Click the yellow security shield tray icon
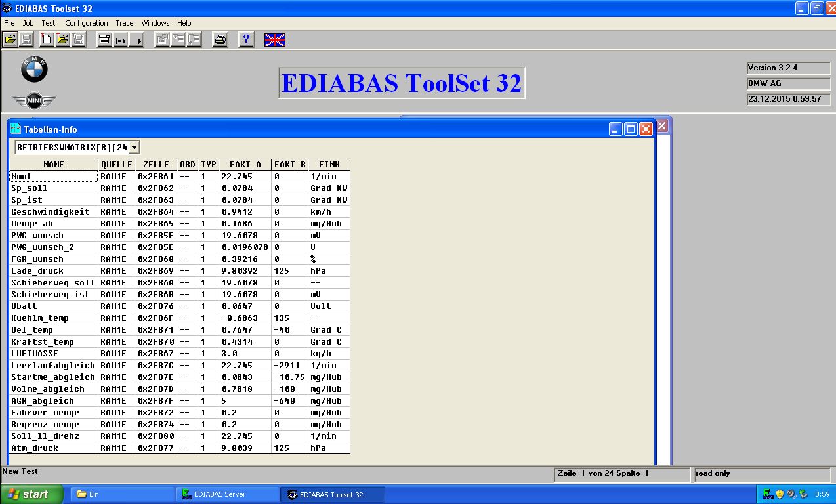 (780, 494)
